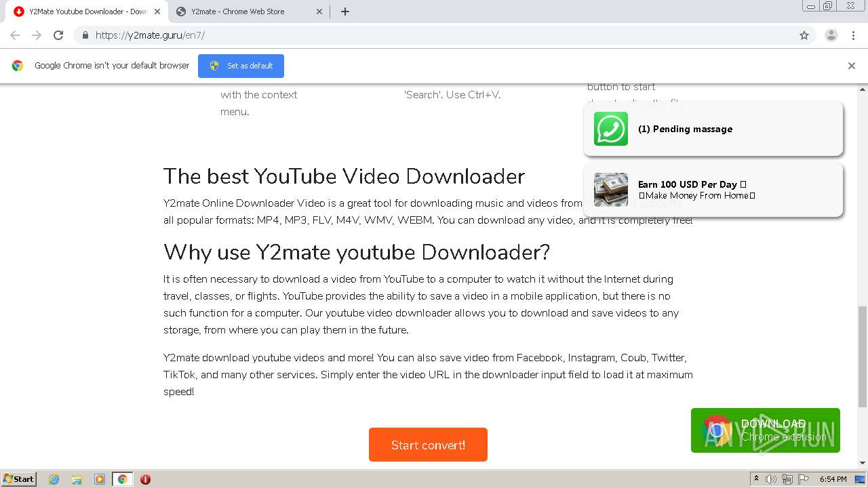View site security lock information

point(85,35)
